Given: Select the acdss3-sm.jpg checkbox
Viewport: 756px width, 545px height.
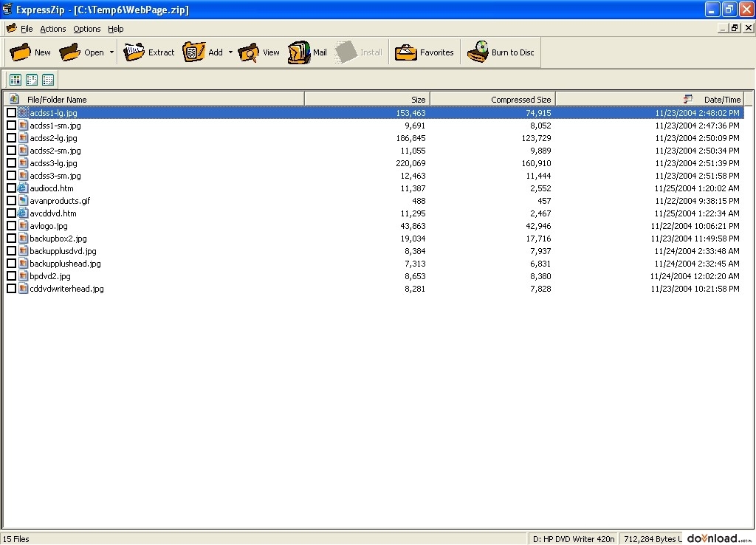Looking at the screenshot, I should pyautogui.click(x=11, y=175).
